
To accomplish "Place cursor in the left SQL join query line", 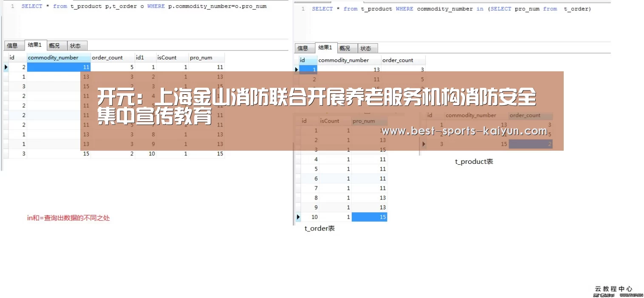I will pyautogui.click(x=144, y=6).
